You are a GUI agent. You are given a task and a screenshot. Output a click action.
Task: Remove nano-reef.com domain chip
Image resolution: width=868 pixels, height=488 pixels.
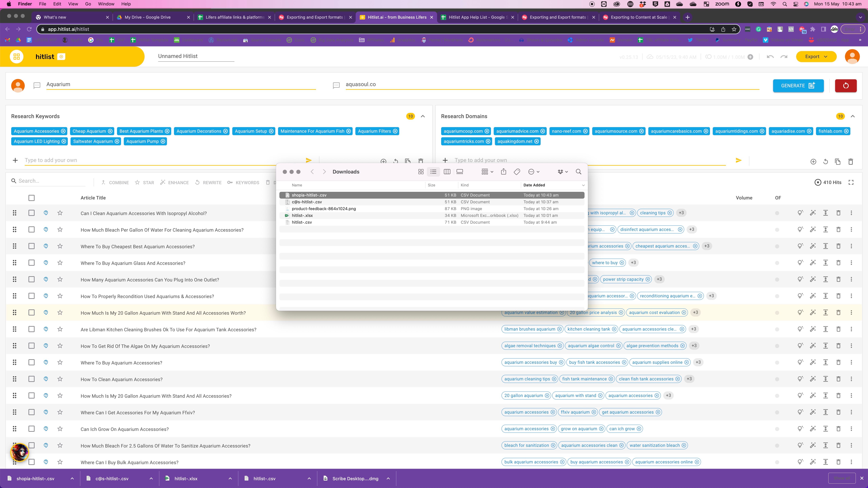click(x=585, y=131)
